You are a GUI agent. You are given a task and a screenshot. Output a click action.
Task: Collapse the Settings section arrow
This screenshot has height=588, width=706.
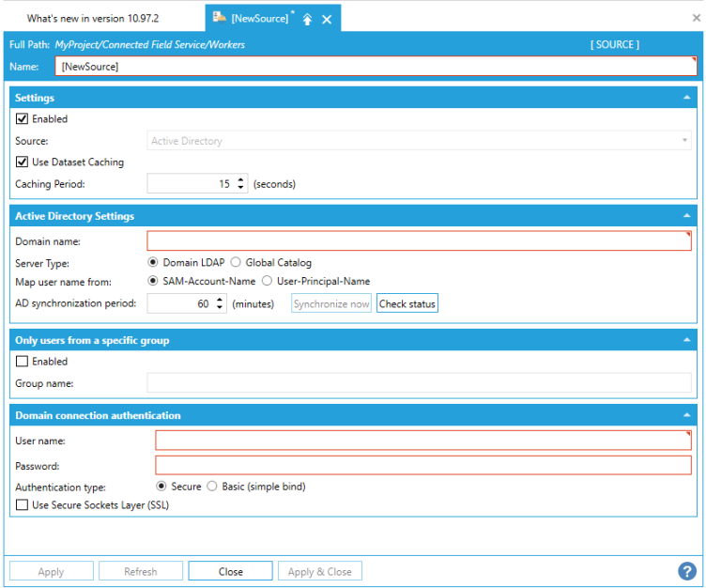point(687,98)
